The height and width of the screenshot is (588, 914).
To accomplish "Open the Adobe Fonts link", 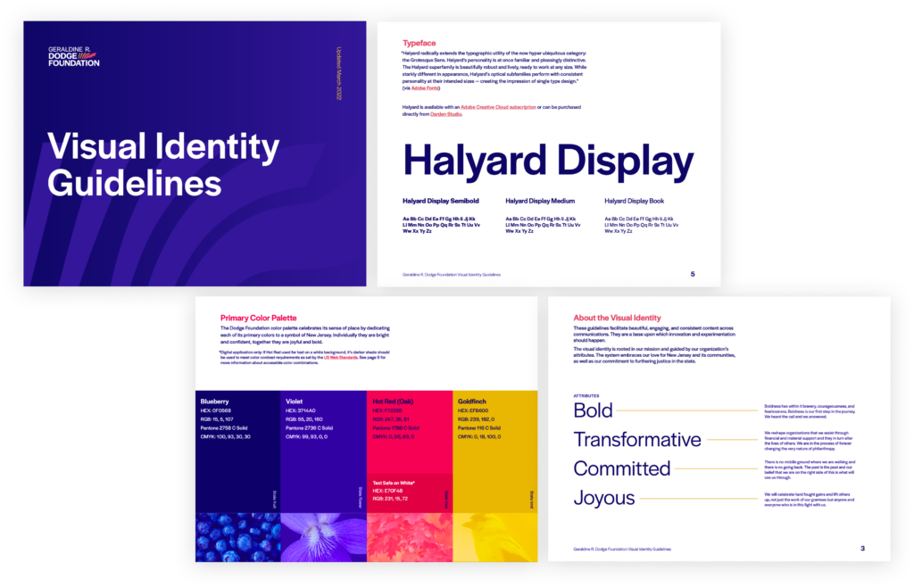I will coord(425,88).
